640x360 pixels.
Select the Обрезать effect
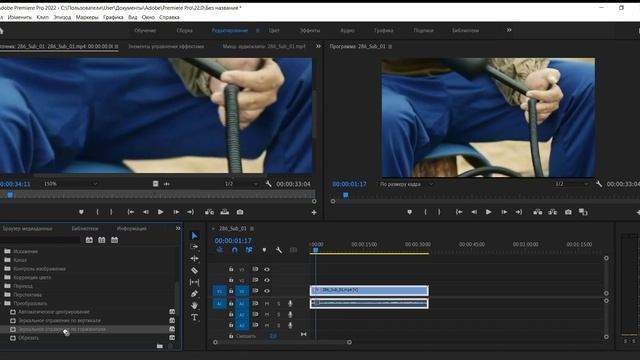(x=29, y=338)
